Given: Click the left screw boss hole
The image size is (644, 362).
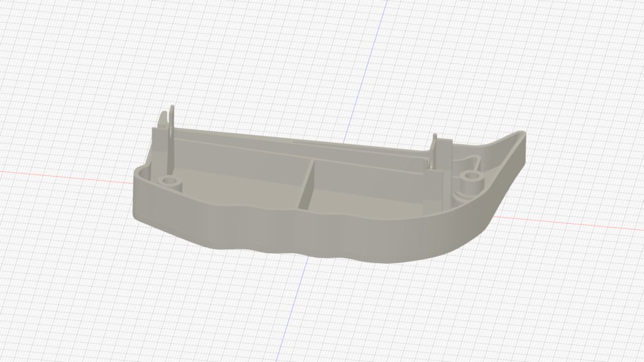Looking at the screenshot, I should click(x=170, y=182).
